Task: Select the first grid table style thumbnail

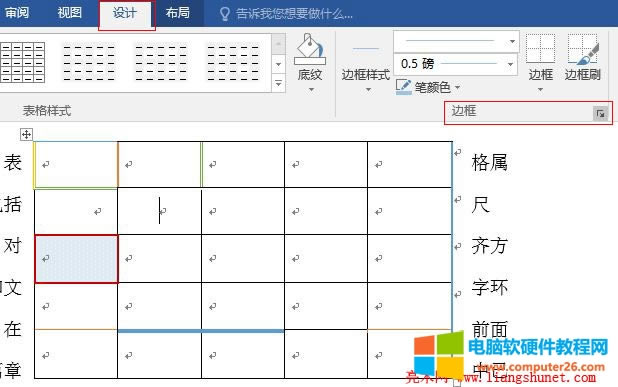Action: pos(22,63)
